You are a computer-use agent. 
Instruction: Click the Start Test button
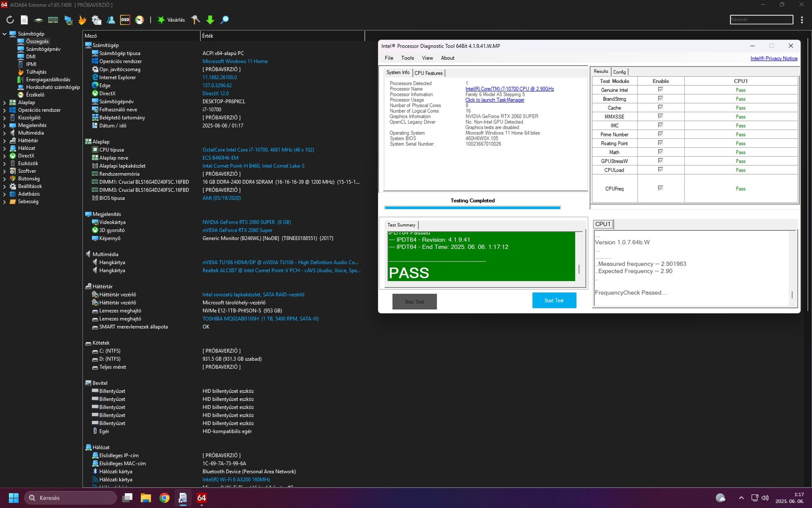tap(554, 300)
